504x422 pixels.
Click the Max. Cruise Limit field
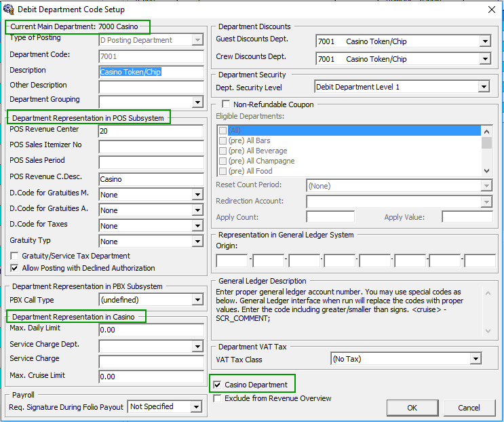pyautogui.click(x=151, y=377)
